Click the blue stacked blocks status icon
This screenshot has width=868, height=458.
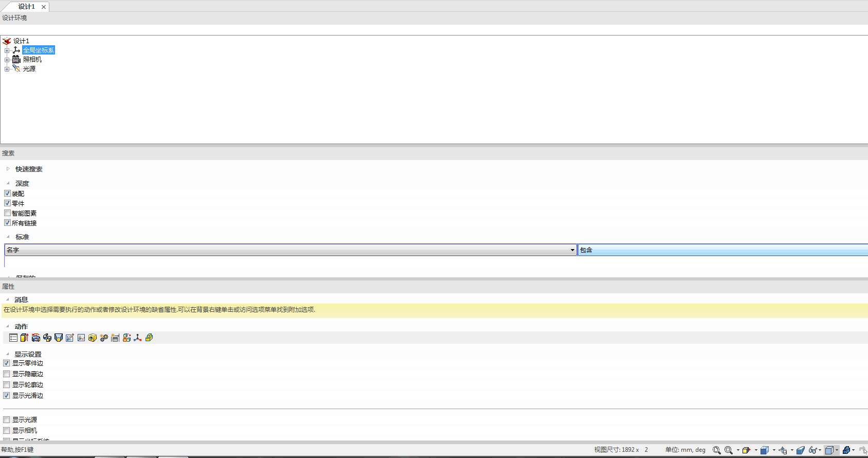click(x=846, y=450)
